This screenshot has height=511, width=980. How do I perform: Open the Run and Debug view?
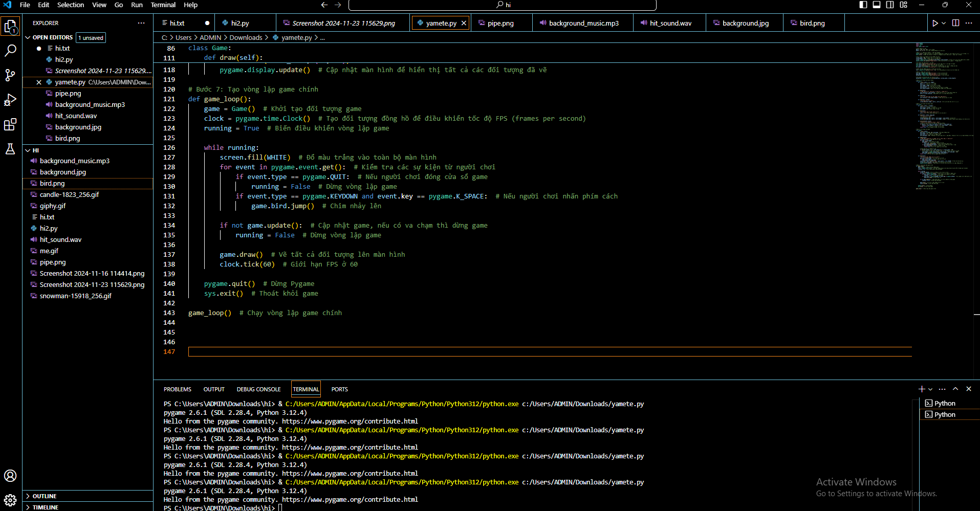[x=11, y=100]
